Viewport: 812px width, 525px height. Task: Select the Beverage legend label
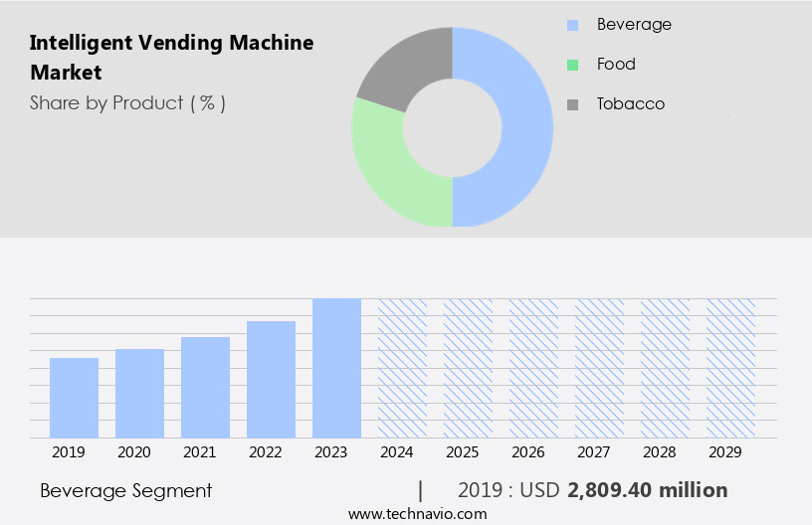point(634,24)
